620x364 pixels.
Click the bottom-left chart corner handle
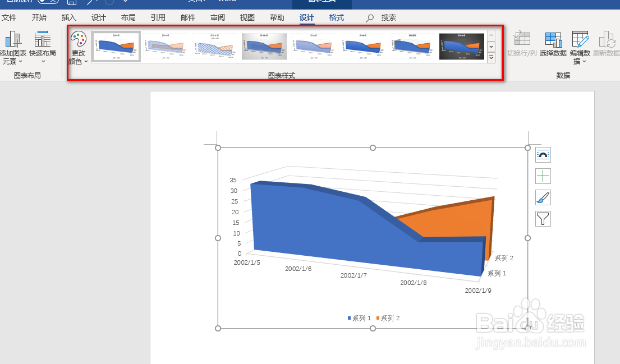pyautogui.click(x=218, y=329)
